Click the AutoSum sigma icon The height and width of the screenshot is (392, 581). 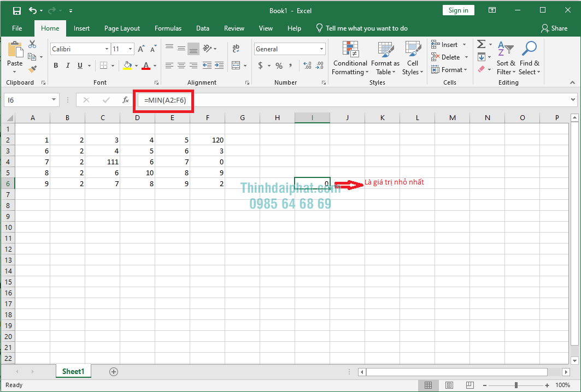tap(481, 44)
